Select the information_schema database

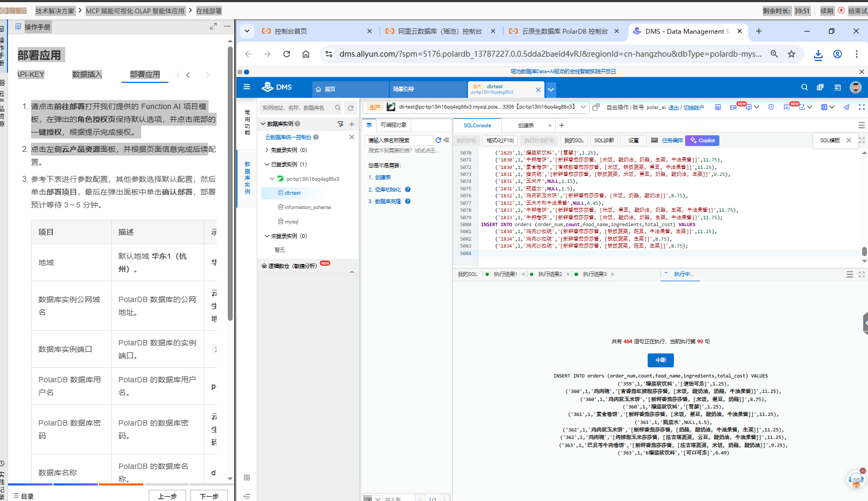[308, 207]
